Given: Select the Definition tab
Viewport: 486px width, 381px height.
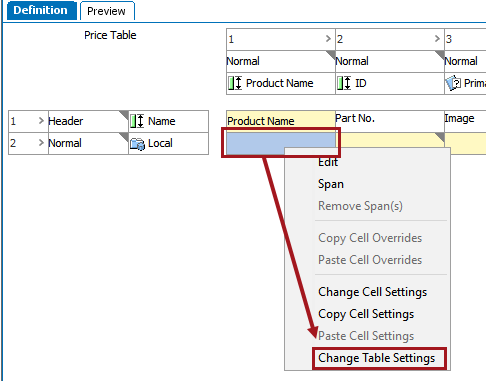Looking at the screenshot, I should [41, 10].
